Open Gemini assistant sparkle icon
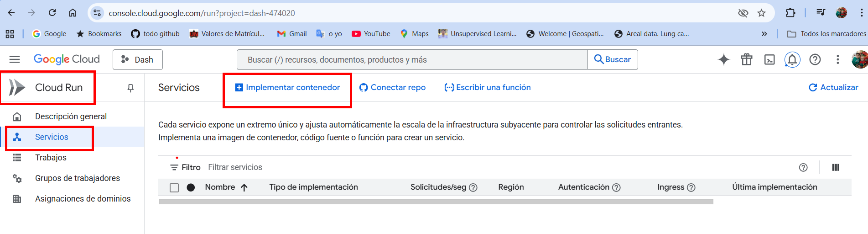This screenshot has height=234, width=868. pyautogui.click(x=723, y=59)
